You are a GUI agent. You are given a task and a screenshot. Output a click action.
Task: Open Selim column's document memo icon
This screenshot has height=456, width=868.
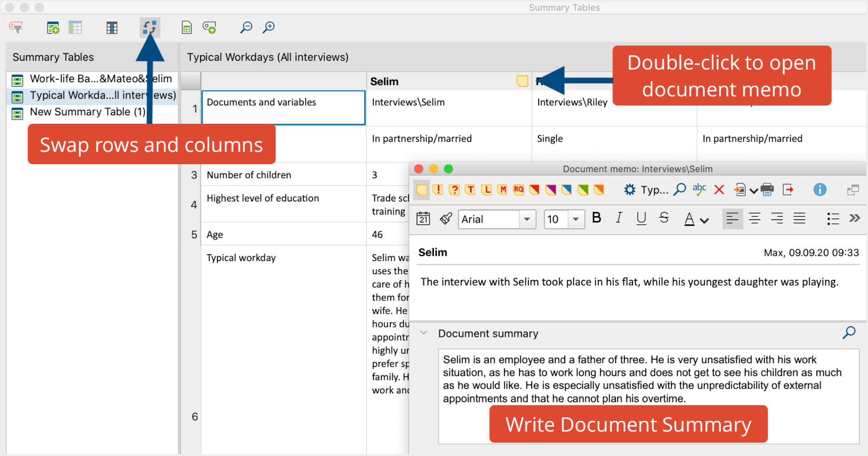[523, 81]
